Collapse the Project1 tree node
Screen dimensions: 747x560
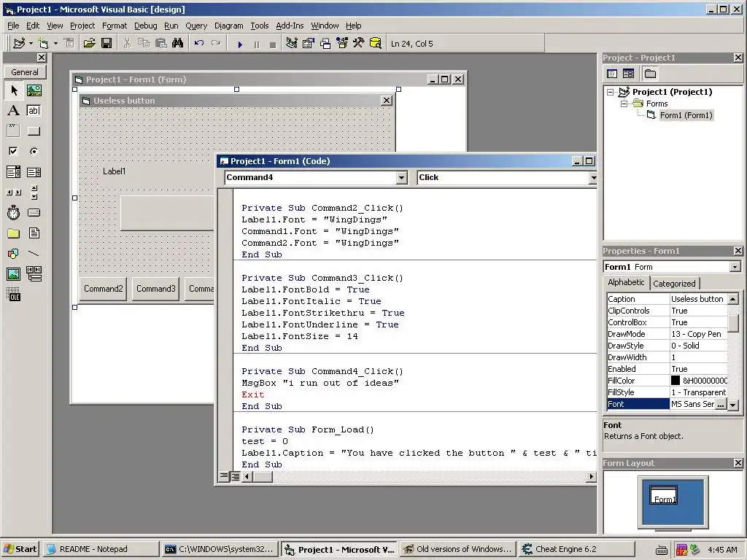[611, 92]
